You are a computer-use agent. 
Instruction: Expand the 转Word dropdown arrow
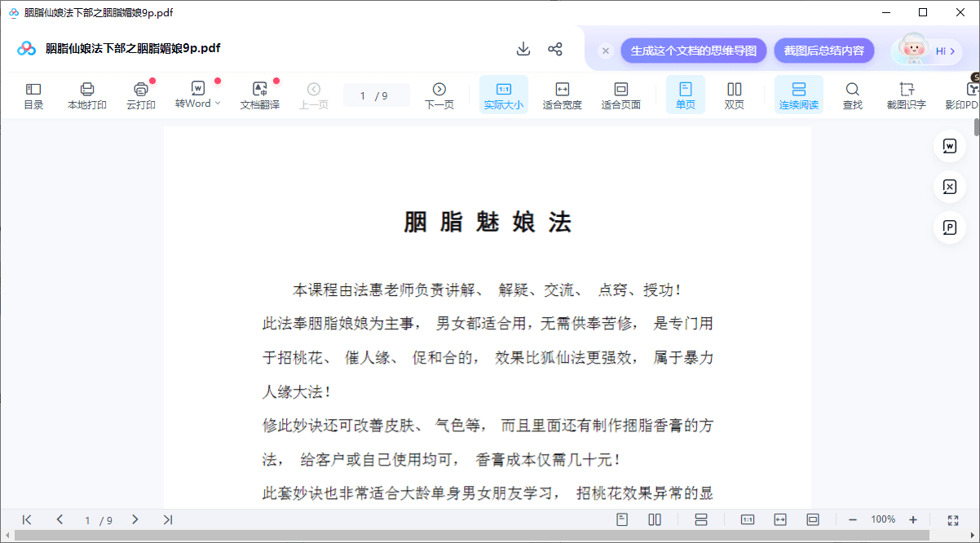coord(218,104)
